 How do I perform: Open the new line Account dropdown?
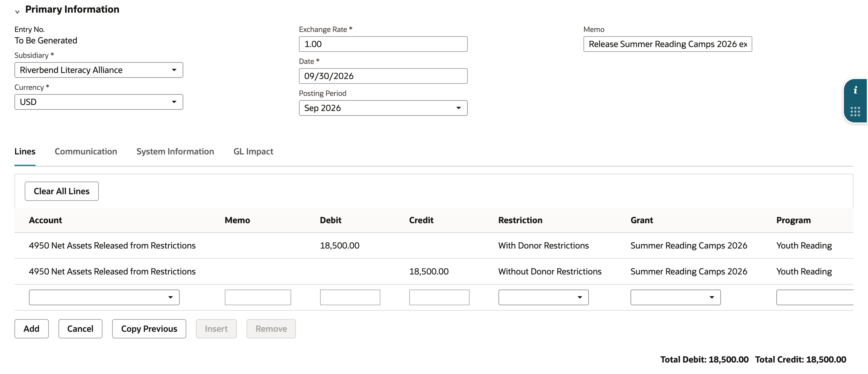tap(104, 297)
